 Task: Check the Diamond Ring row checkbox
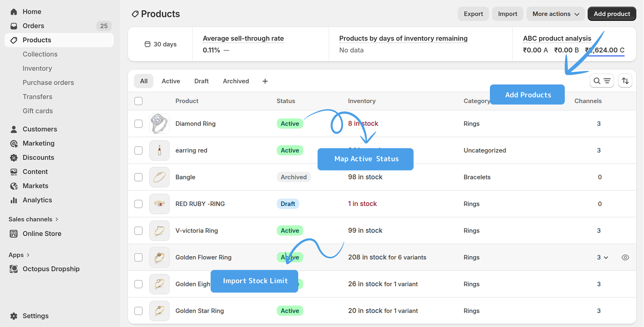pyautogui.click(x=138, y=124)
